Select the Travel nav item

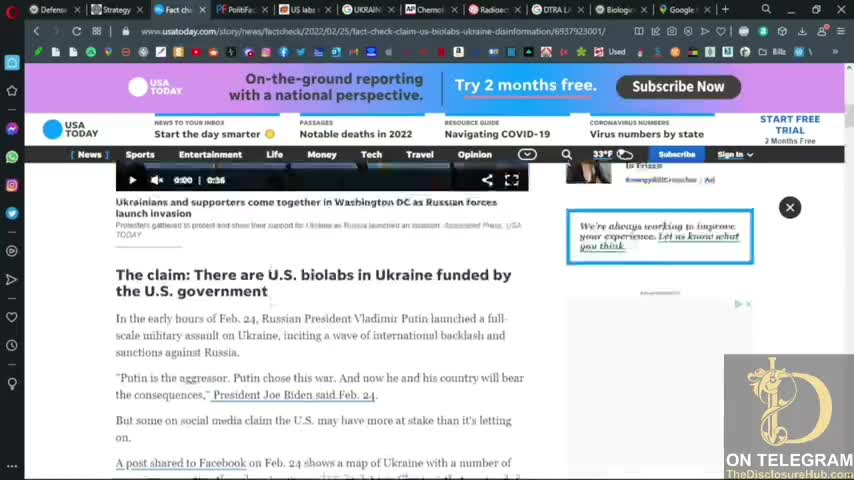coord(420,155)
